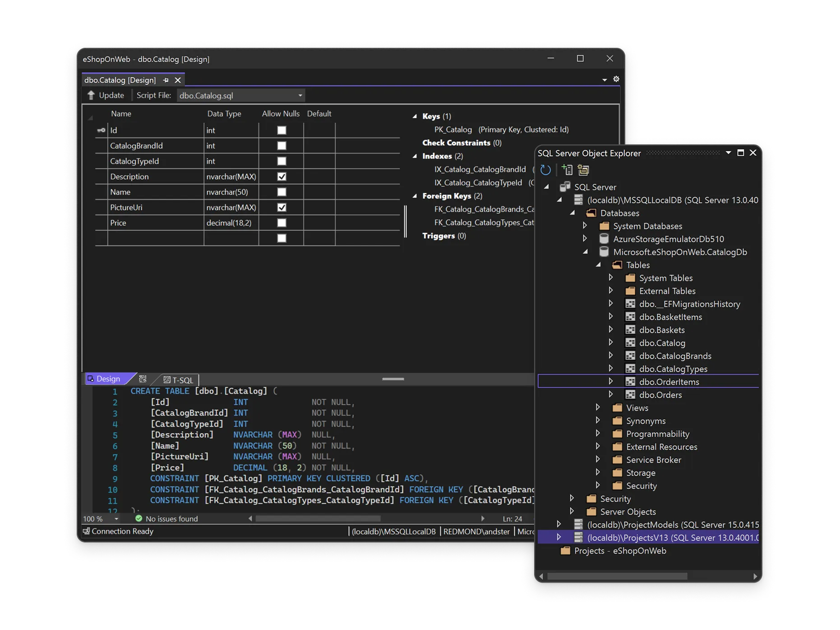Open the settings gear on the document tab bar

(616, 79)
